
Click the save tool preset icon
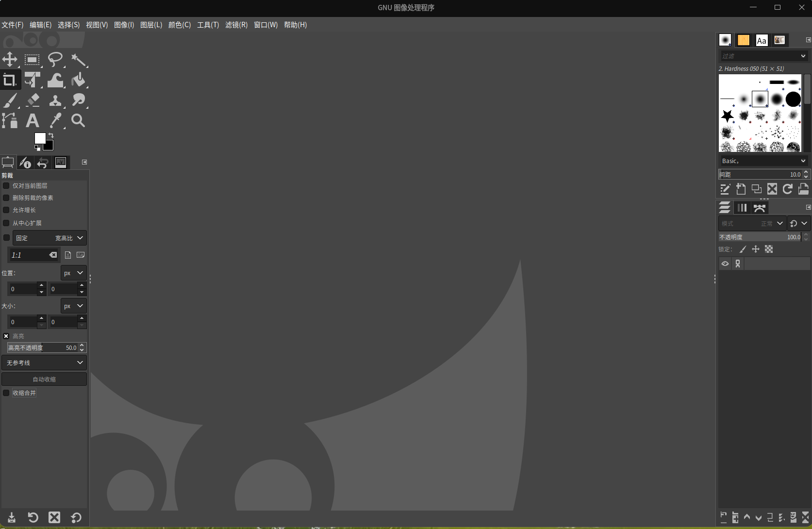pyautogui.click(x=12, y=517)
